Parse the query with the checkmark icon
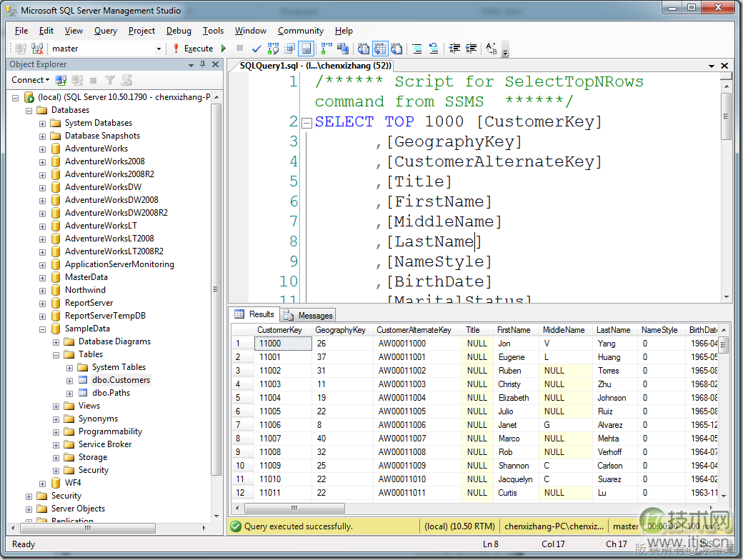Screen dimensions: 743x560 [x=256, y=49]
